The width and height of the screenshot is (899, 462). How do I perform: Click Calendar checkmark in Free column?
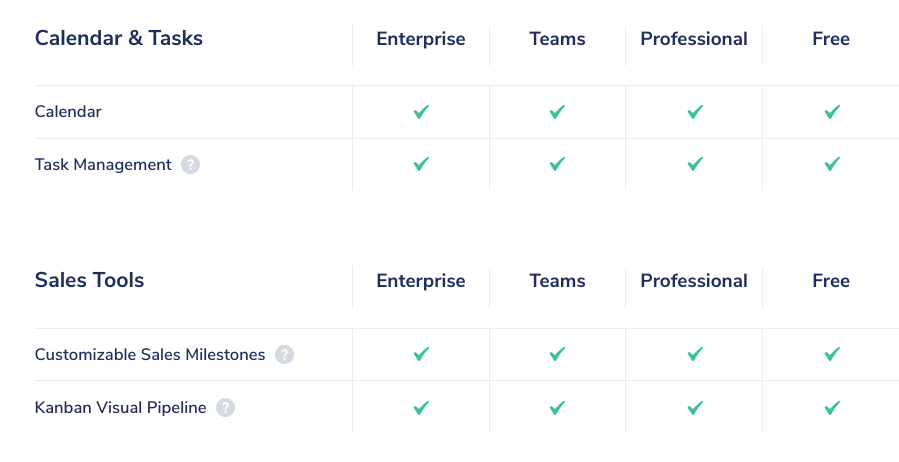point(832,111)
